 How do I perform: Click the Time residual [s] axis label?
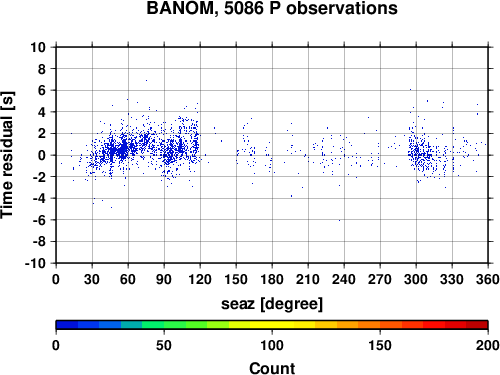tap(7, 155)
